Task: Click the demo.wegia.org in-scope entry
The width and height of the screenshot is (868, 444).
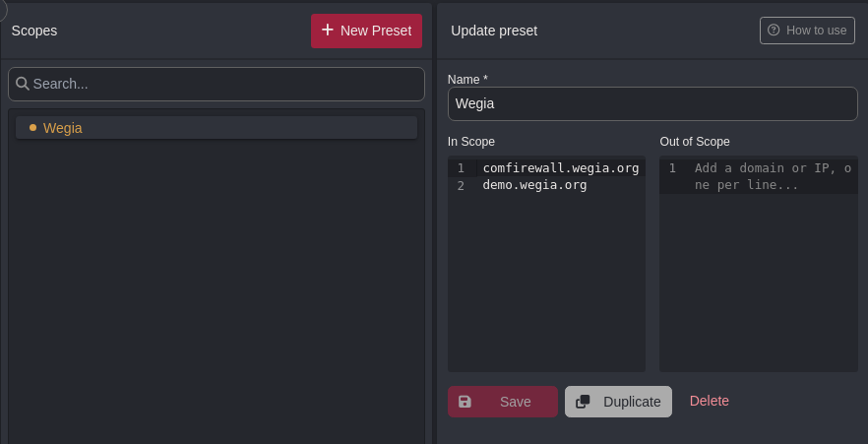Action: (x=534, y=185)
